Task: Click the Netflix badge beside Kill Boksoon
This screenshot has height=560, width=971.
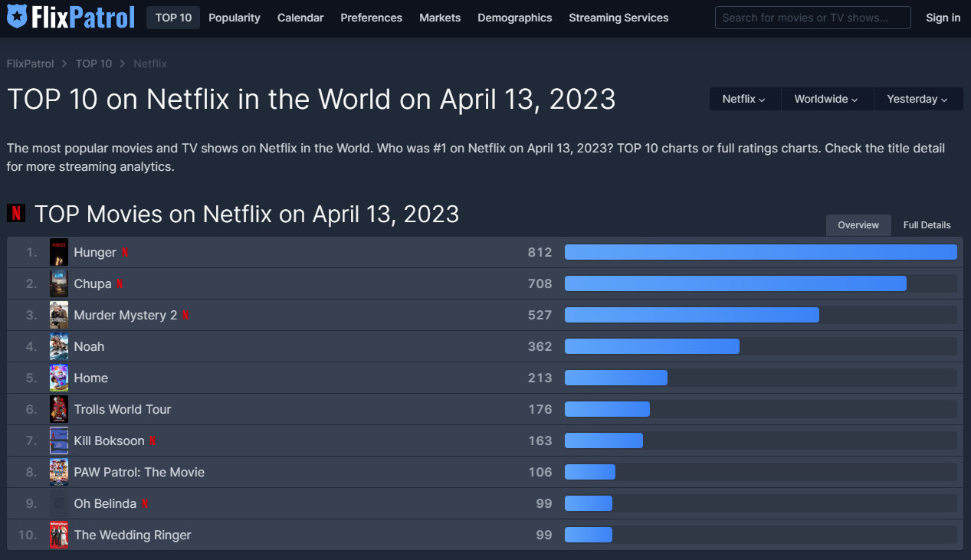Action: 153,440
